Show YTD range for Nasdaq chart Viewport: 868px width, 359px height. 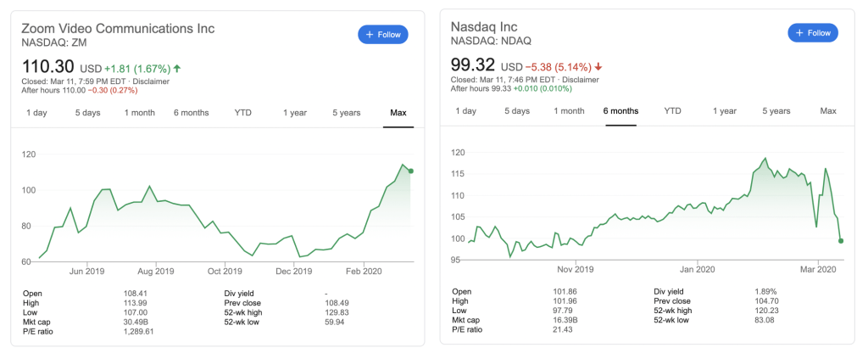tap(672, 111)
